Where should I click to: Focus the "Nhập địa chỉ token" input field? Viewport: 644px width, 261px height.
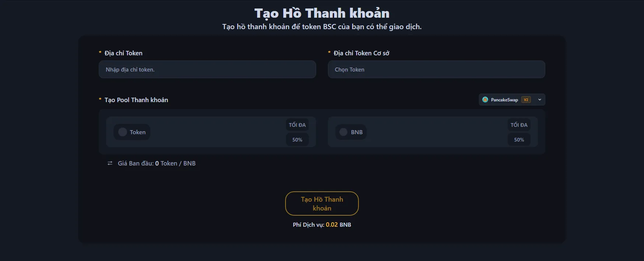(x=207, y=69)
